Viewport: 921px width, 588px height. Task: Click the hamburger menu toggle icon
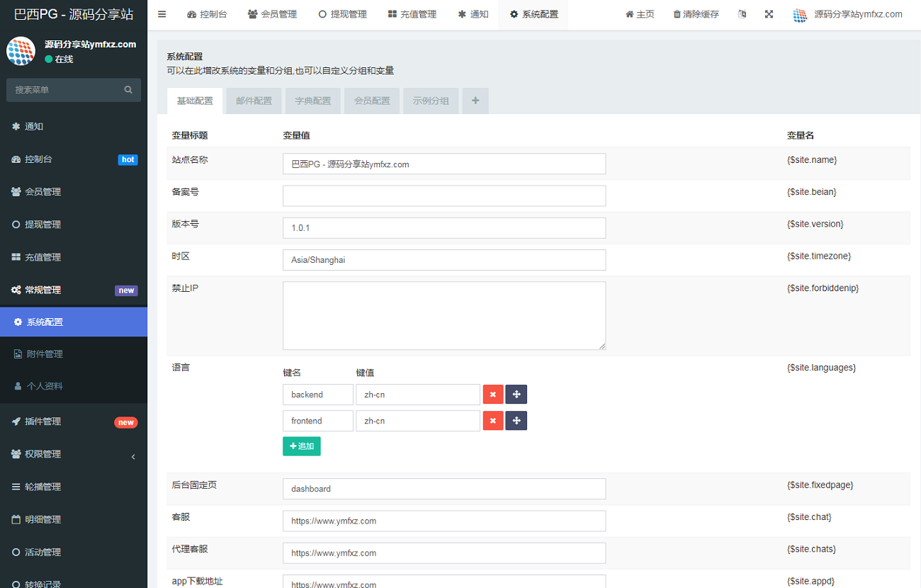[162, 14]
